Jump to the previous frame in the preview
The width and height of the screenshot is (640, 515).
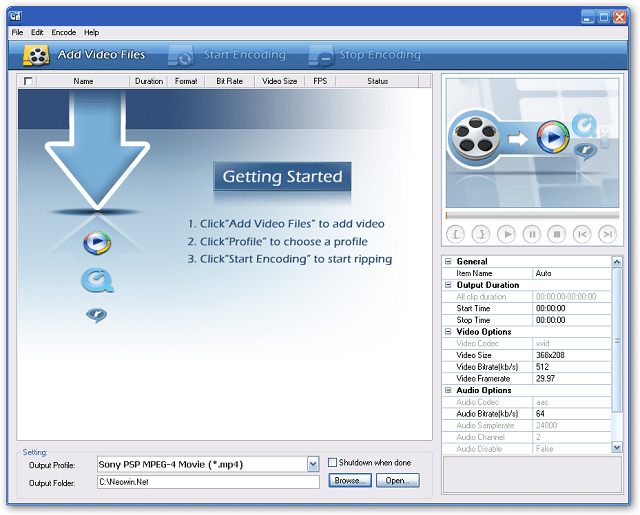click(x=582, y=234)
